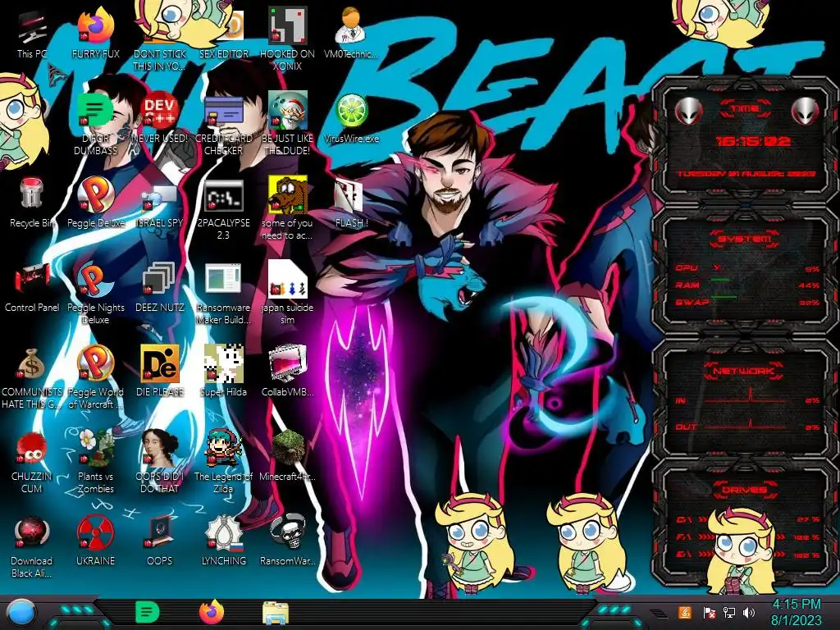The image size is (840, 630).
Task: Open the 2PACALYPSE 2.3 console icon
Action: [x=223, y=209]
